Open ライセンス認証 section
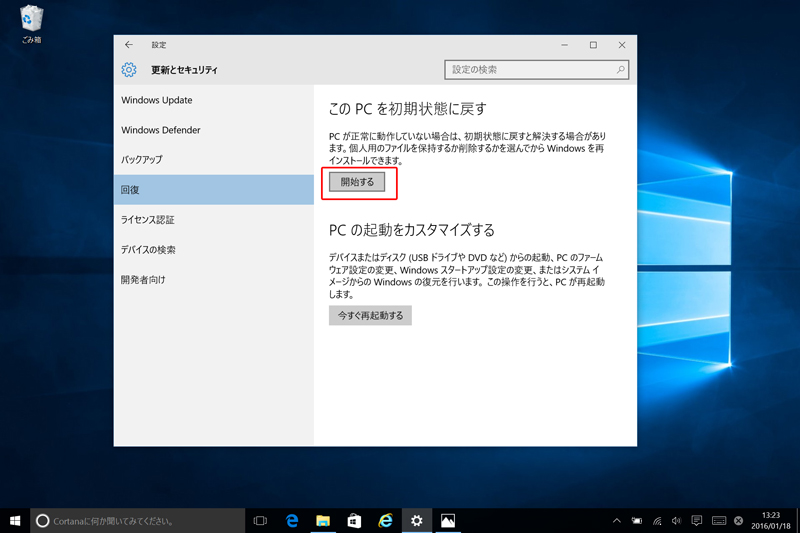This screenshot has height=533, width=800. pyautogui.click(x=214, y=220)
